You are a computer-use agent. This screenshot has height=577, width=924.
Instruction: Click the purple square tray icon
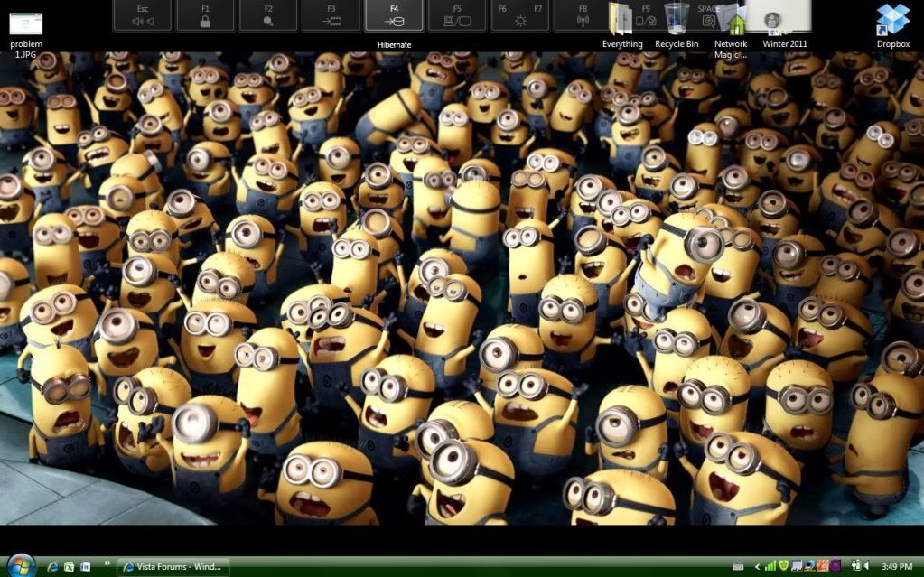(x=835, y=566)
